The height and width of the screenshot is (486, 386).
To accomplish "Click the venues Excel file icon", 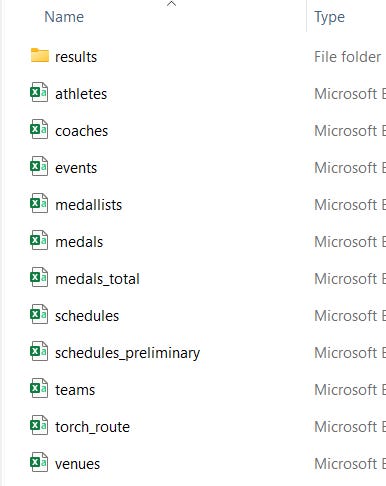I will coord(39,462).
